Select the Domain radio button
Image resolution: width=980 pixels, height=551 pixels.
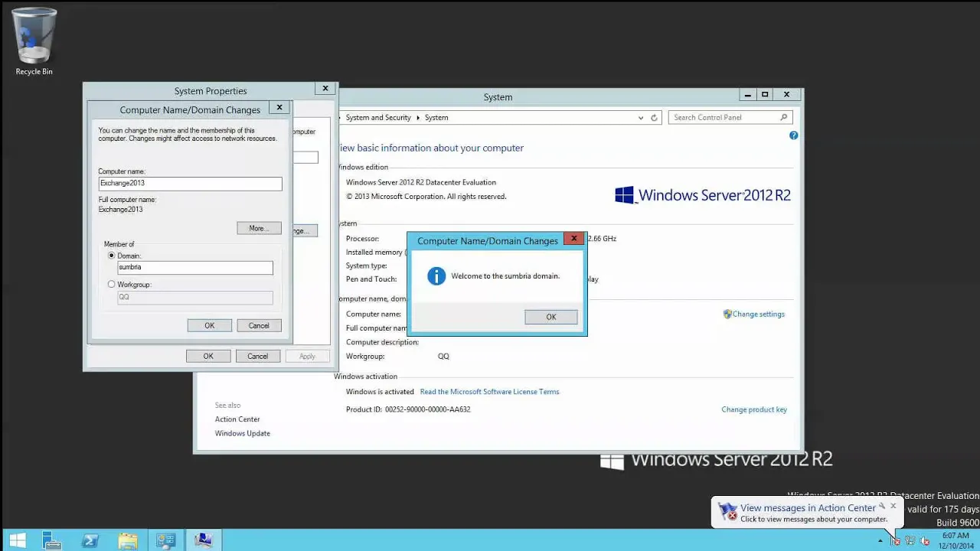tap(112, 256)
